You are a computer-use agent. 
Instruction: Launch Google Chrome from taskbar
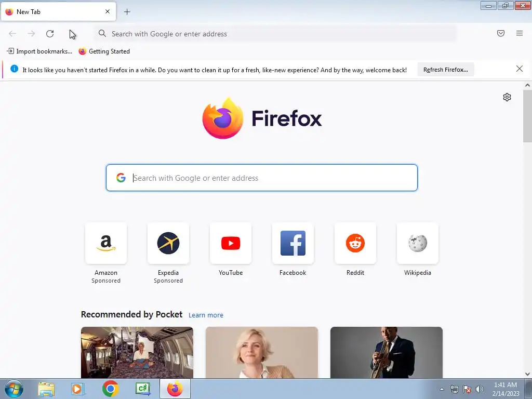(x=110, y=389)
